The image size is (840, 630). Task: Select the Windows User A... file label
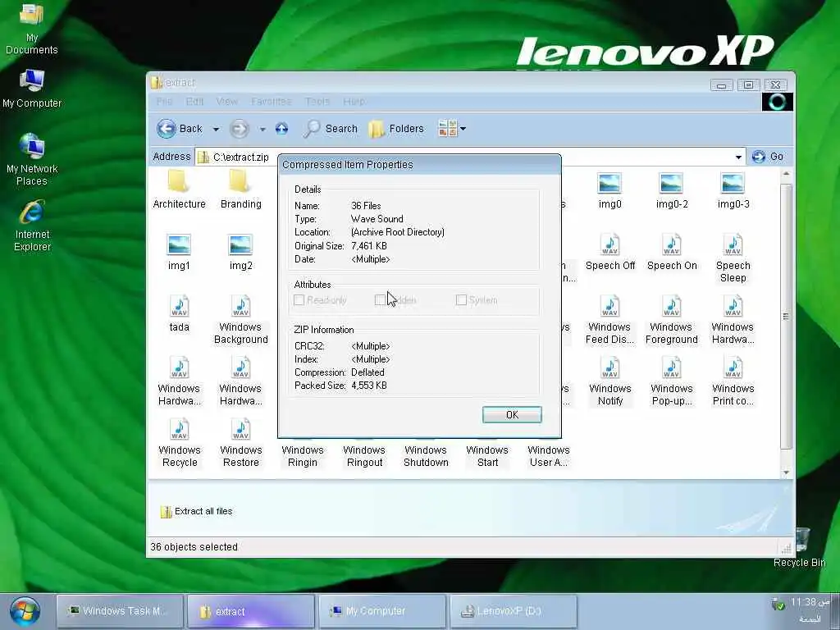pyautogui.click(x=549, y=456)
